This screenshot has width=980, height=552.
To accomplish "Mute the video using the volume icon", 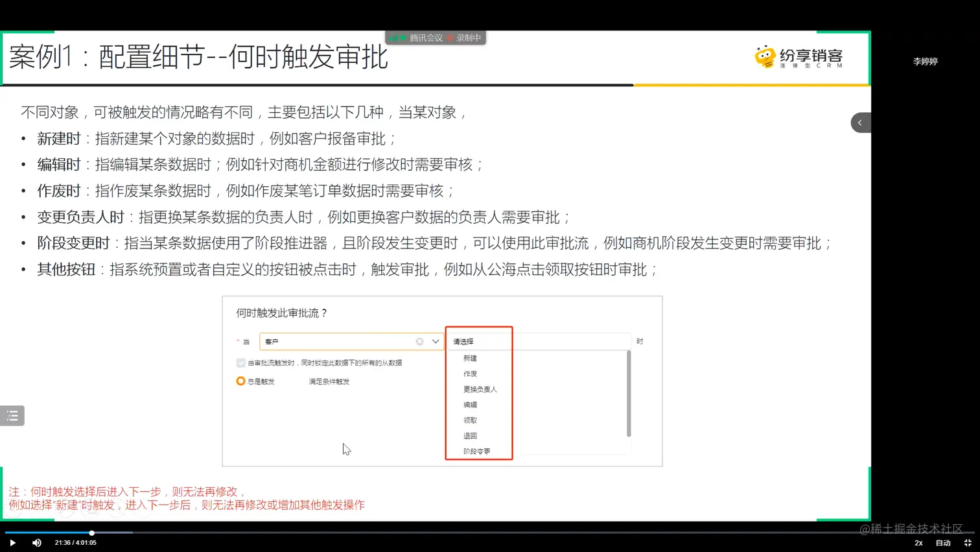I will 37,543.
